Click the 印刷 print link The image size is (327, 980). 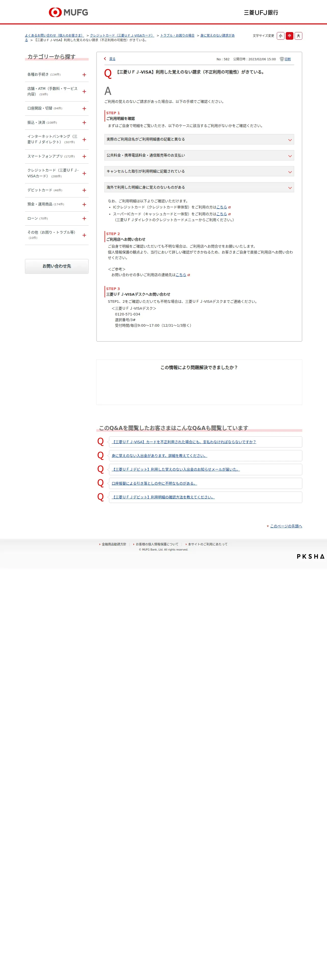[288, 59]
